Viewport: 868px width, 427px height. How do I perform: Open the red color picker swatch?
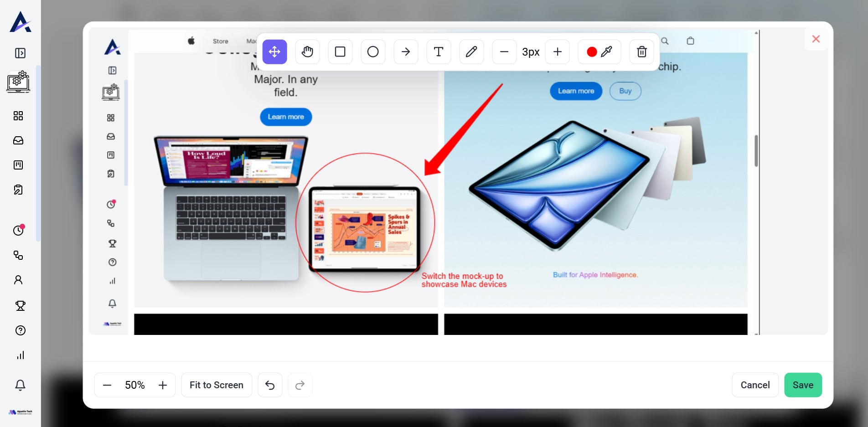tap(592, 52)
